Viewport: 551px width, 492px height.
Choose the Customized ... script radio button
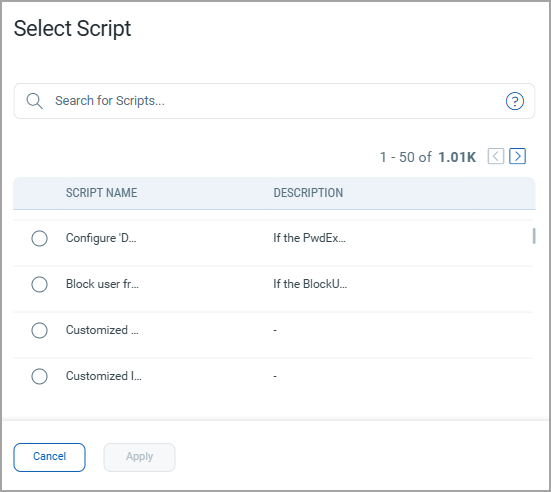click(x=39, y=330)
